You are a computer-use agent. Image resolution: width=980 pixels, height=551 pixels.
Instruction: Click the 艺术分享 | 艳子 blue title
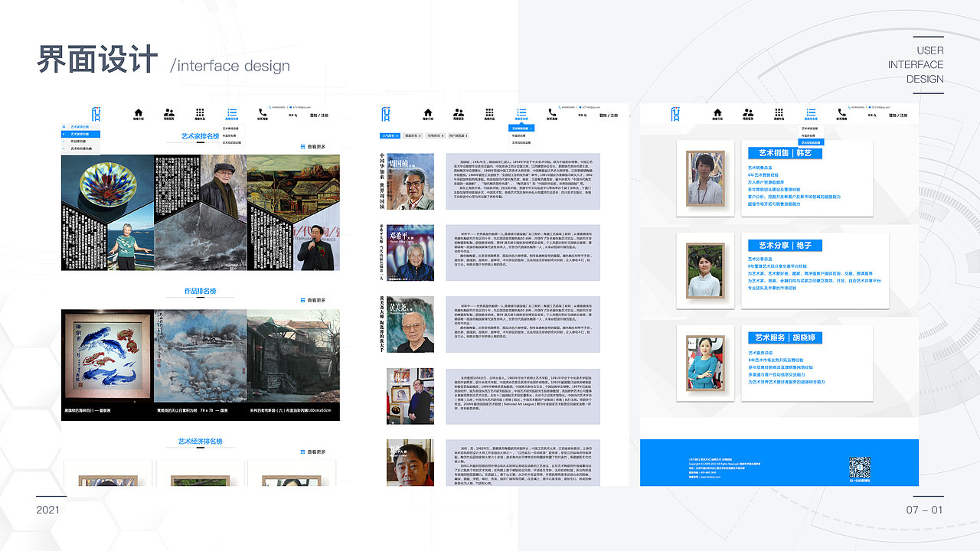tap(785, 246)
